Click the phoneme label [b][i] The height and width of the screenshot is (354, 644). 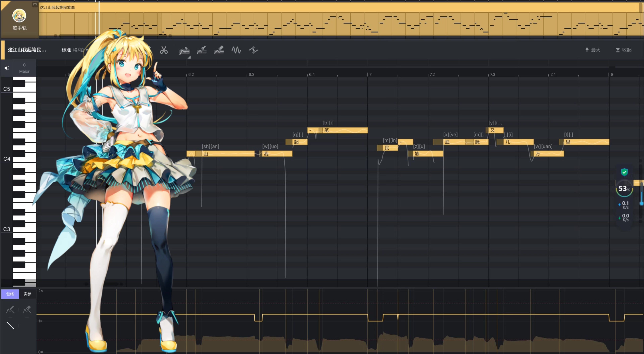[328, 123]
